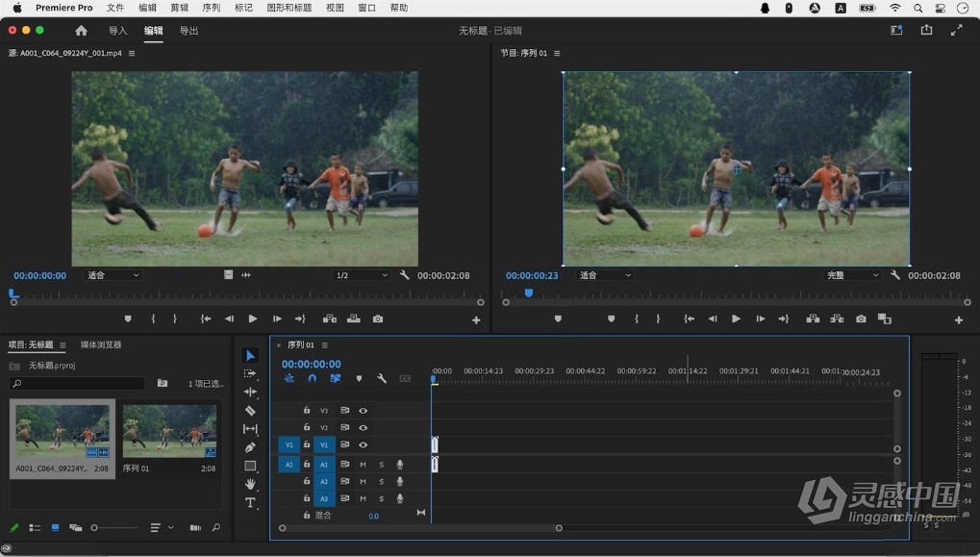Step back one frame in Source monitor
980x557 pixels.
point(229,318)
